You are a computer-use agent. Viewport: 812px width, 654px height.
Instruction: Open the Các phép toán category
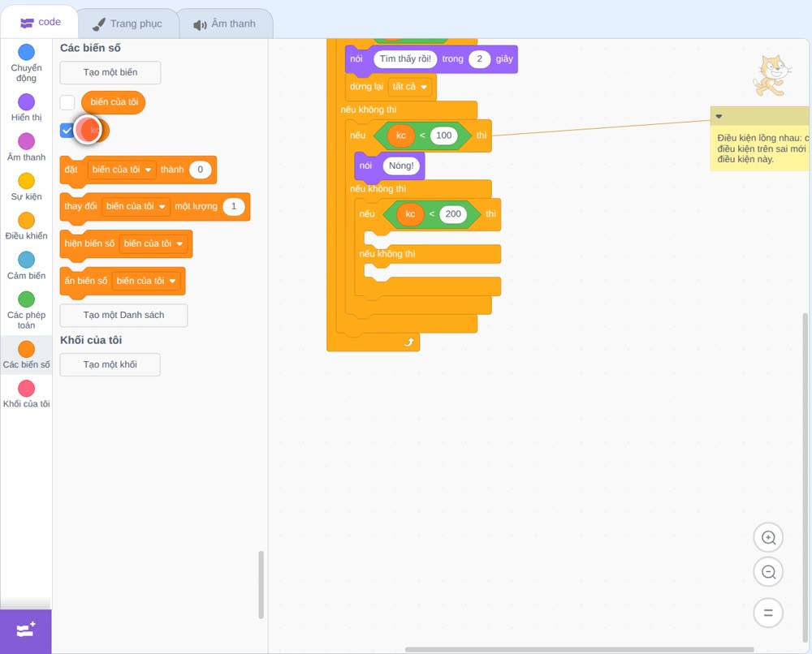click(26, 311)
